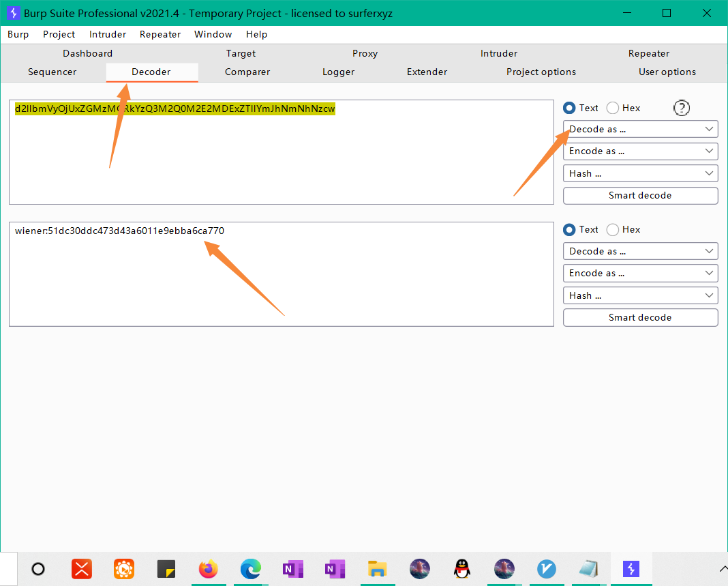The width and height of the screenshot is (728, 586).
Task: Open the orange video player taskbar icon
Action: coord(124,569)
